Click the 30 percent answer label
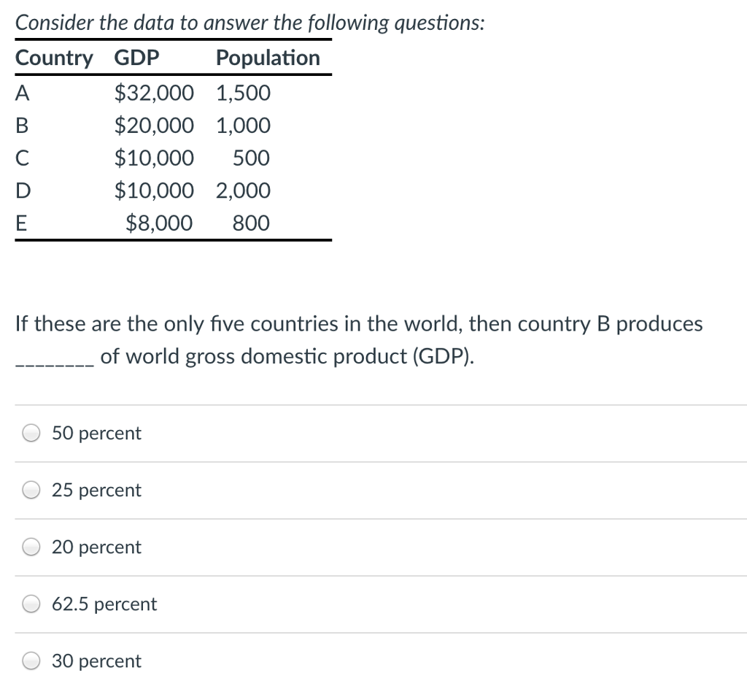 coord(96,661)
